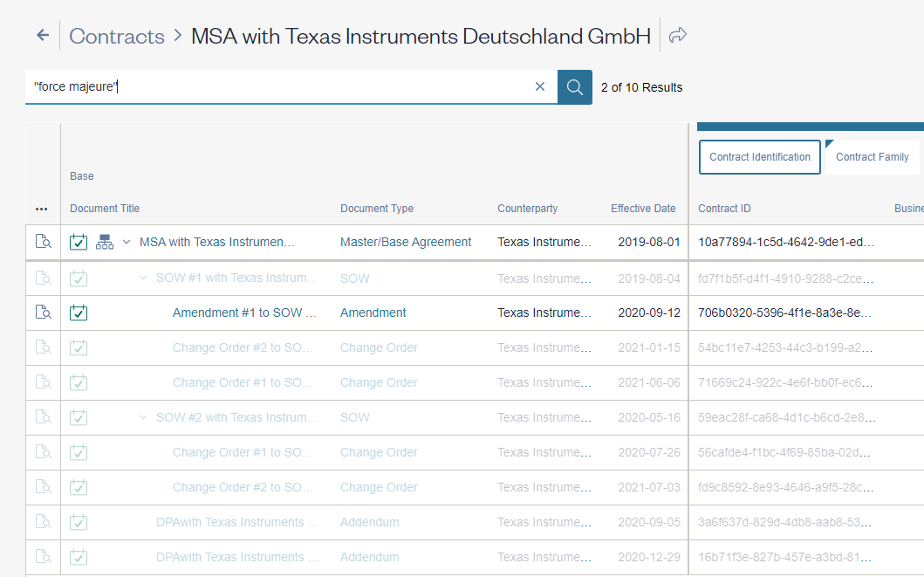Toggle the calendar-check icon in MSA row
Viewport: 924px width, 577px height.
tap(79, 243)
